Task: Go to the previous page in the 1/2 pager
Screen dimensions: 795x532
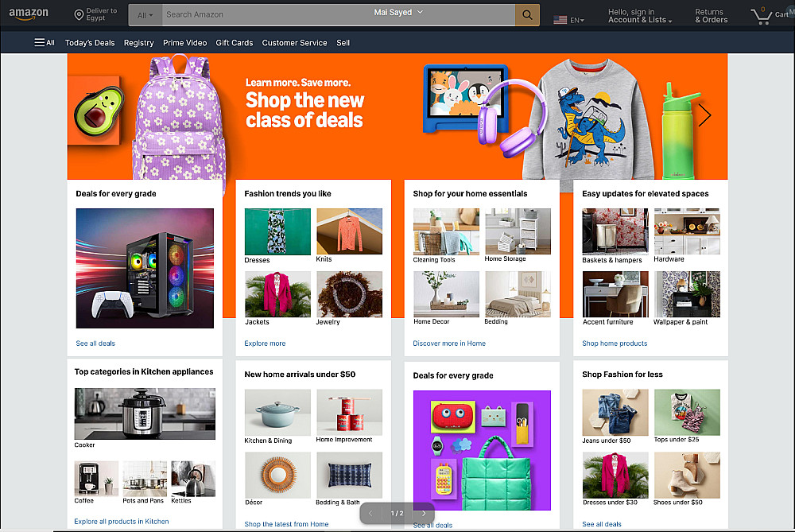Action: (370, 513)
